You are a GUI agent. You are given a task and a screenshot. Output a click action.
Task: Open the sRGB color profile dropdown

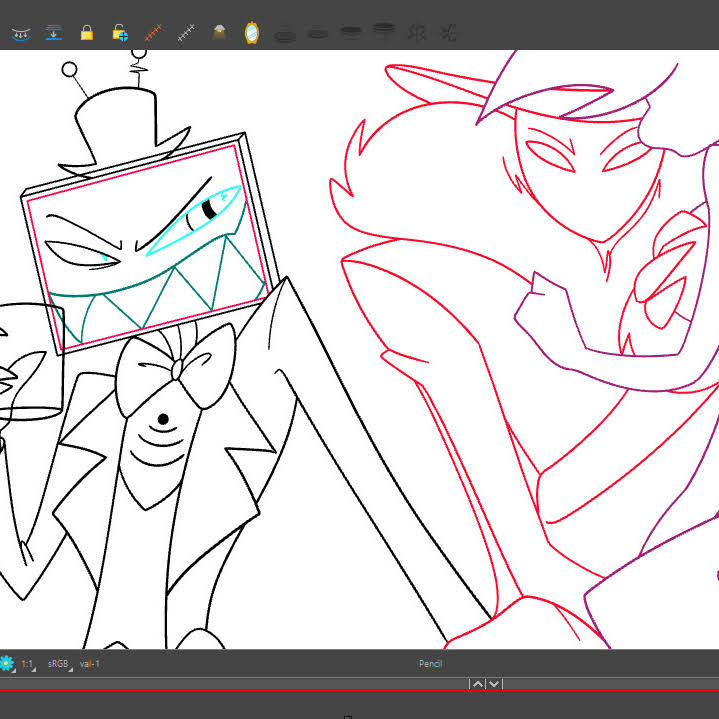pos(60,664)
